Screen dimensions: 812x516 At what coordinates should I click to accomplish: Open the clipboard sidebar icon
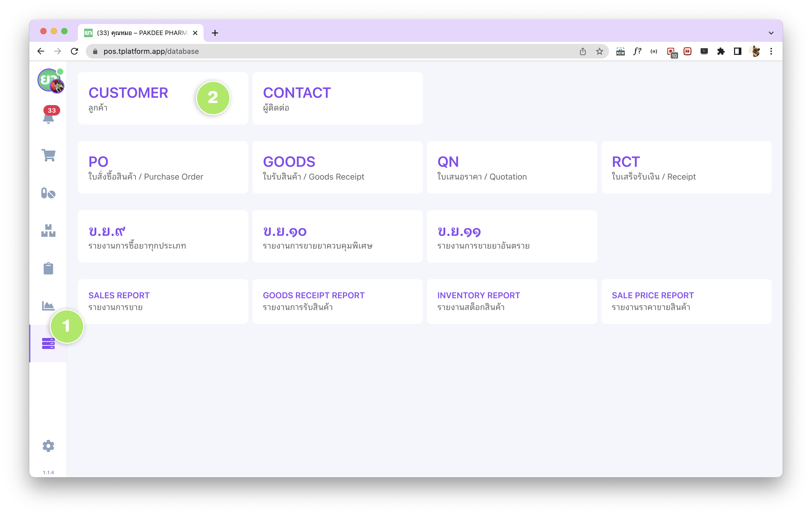point(48,269)
